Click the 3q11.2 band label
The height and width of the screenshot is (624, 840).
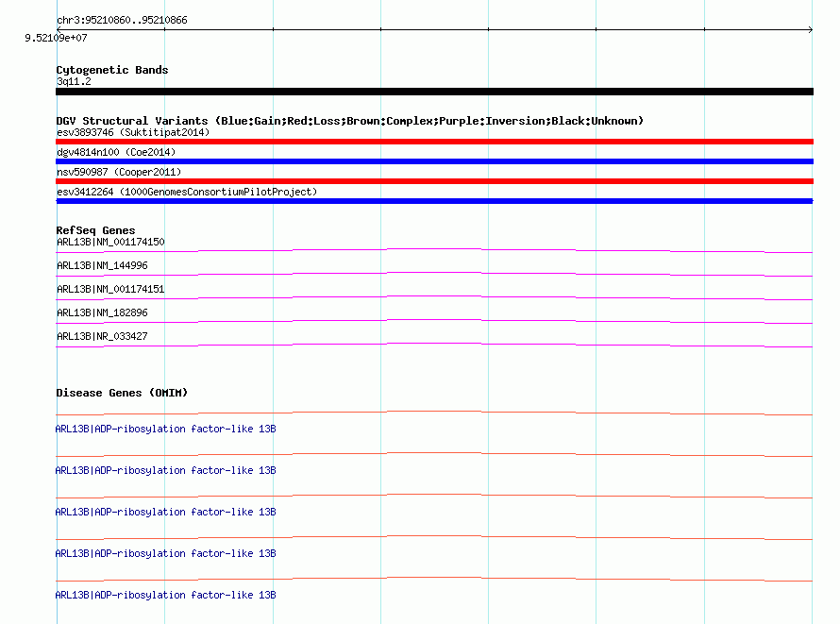point(74,81)
